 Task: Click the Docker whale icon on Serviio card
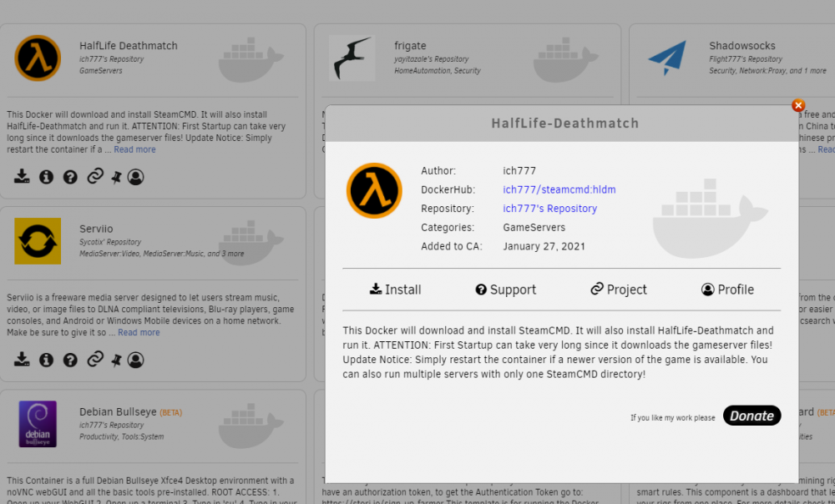tap(250, 243)
